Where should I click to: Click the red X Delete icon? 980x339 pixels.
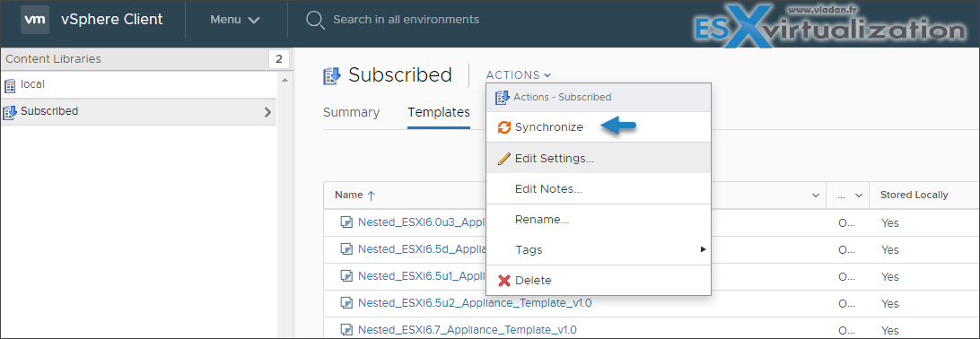(503, 281)
